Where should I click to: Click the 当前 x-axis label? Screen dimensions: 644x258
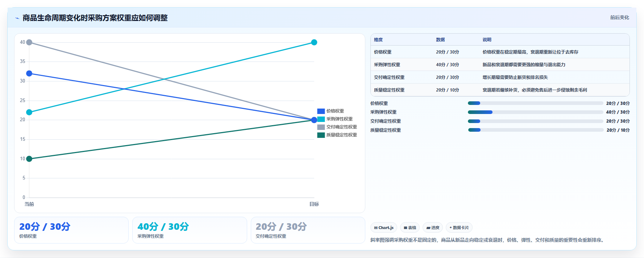click(x=29, y=204)
